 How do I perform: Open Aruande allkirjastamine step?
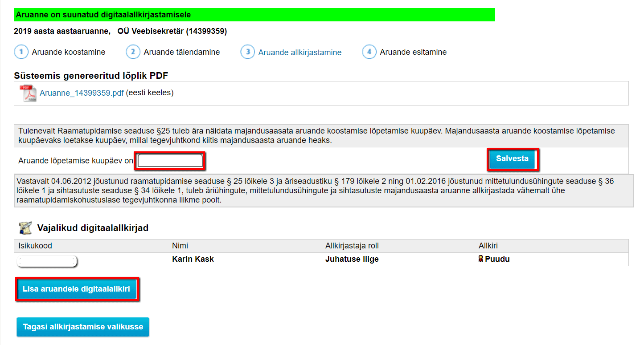coord(300,53)
